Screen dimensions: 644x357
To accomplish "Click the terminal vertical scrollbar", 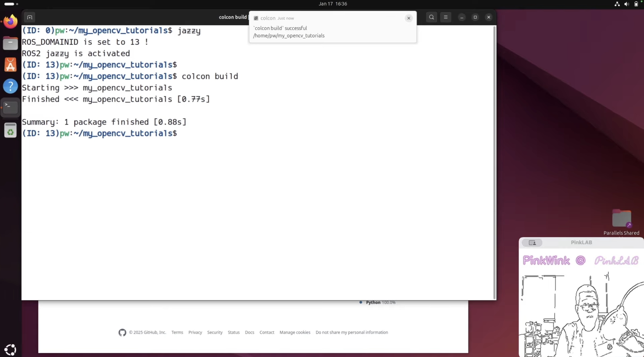I will 494,162.
